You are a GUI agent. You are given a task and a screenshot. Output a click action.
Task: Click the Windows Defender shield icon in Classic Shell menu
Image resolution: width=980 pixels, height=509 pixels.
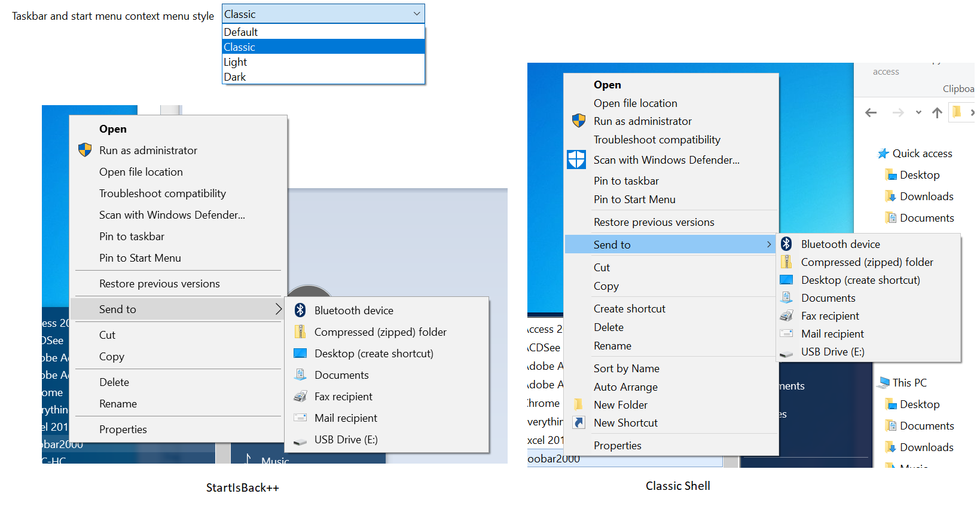tap(576, 160)
